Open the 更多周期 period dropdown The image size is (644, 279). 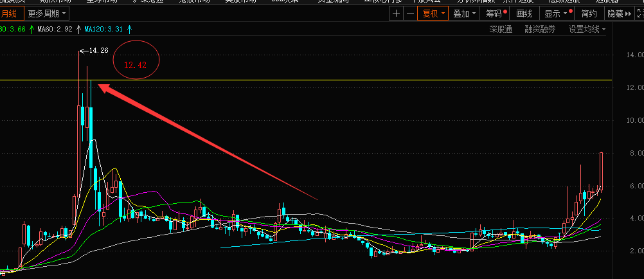point(46,14)
